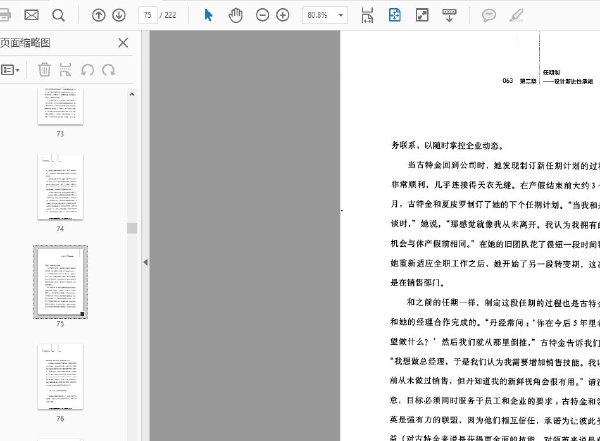Open thumbnail panel options menu

click(x=10, y=70)
